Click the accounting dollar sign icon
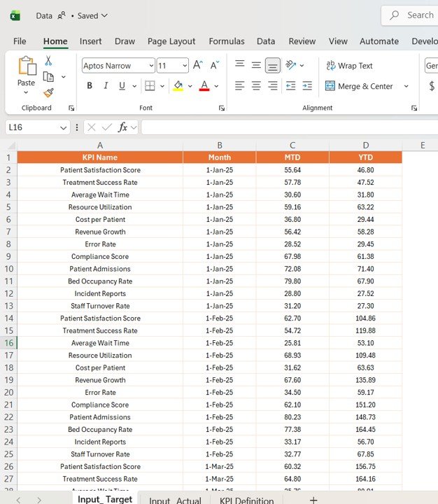 [x=432, y=86]
